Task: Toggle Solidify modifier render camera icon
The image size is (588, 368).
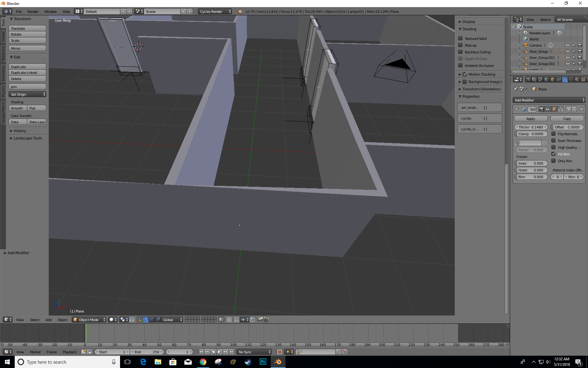Action: pos(541,109)
